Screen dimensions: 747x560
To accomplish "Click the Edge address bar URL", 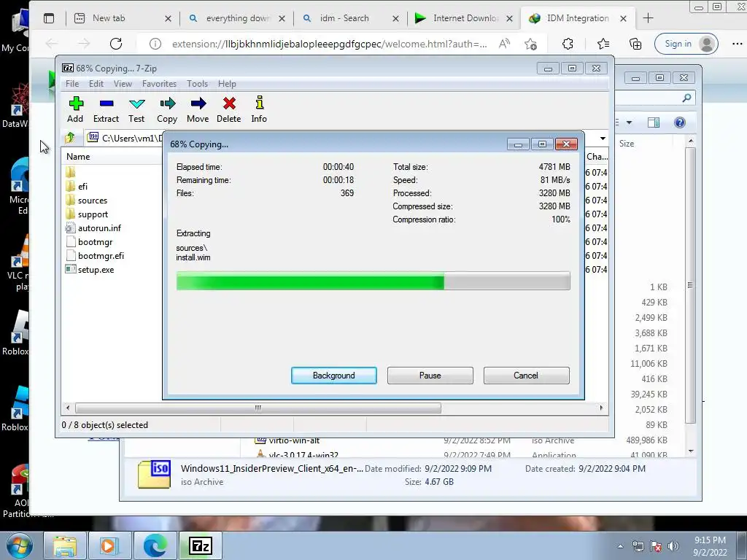I will tap(329, 44).
